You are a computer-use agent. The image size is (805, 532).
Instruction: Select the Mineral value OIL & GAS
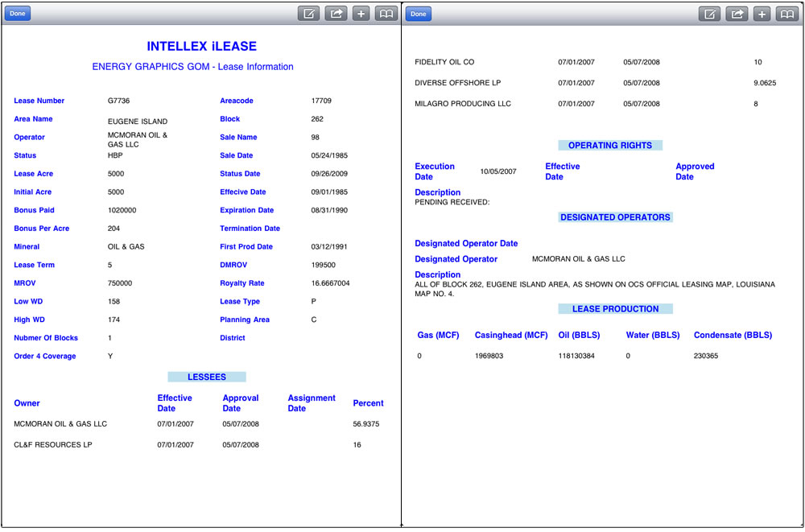(126, 246)
